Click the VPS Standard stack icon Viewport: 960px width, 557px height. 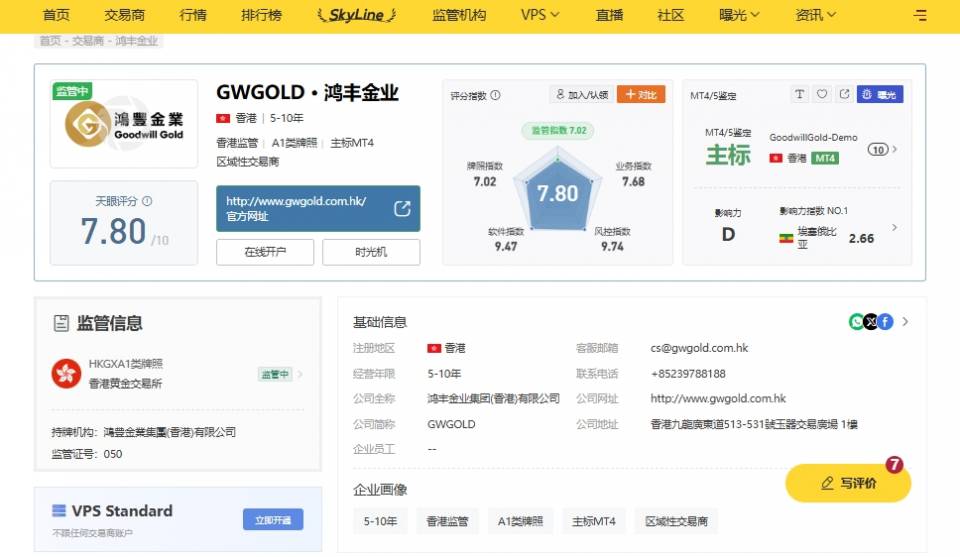coord(59,510)
